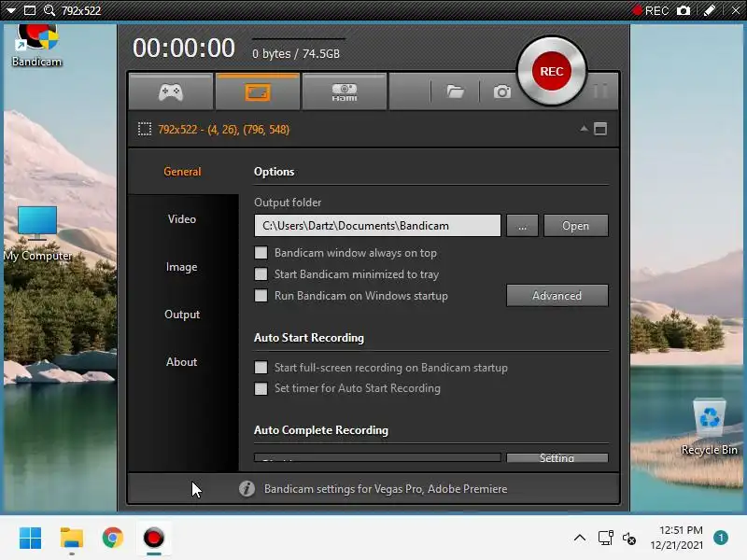The height and width of the screenshot is (560, 747).
Task: Browse for output folder with ... button
Action: point(522,226)
